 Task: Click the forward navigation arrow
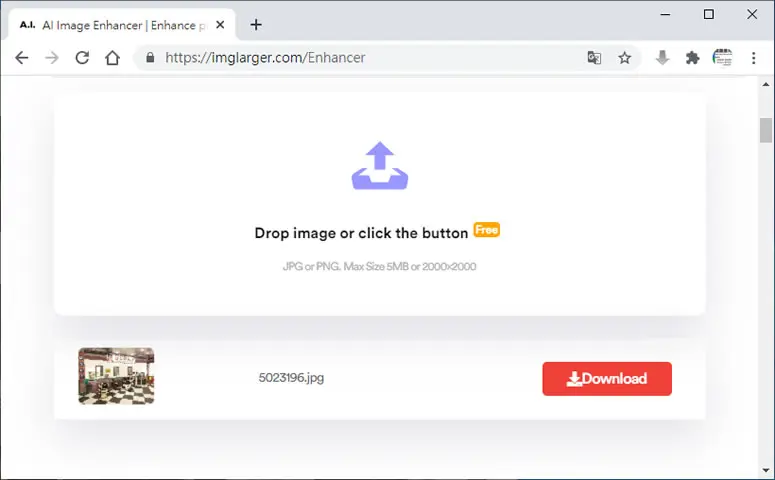pyautogui.click(x=52, y=58)
